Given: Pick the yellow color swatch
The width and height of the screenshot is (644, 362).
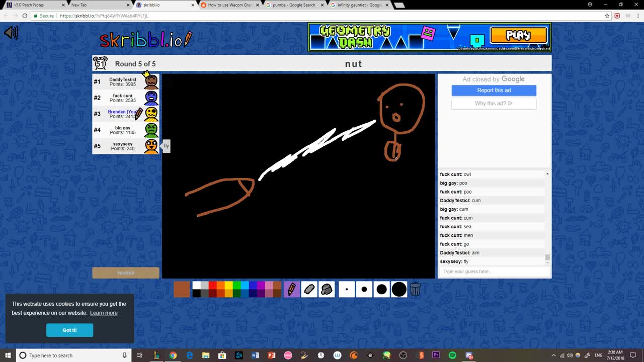Looking at the screenshot, I should pyautogui.click(x=228, y=285).
